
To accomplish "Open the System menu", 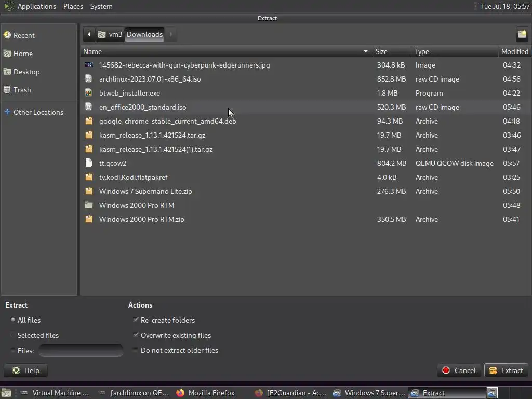I will (x=101, y=6).
